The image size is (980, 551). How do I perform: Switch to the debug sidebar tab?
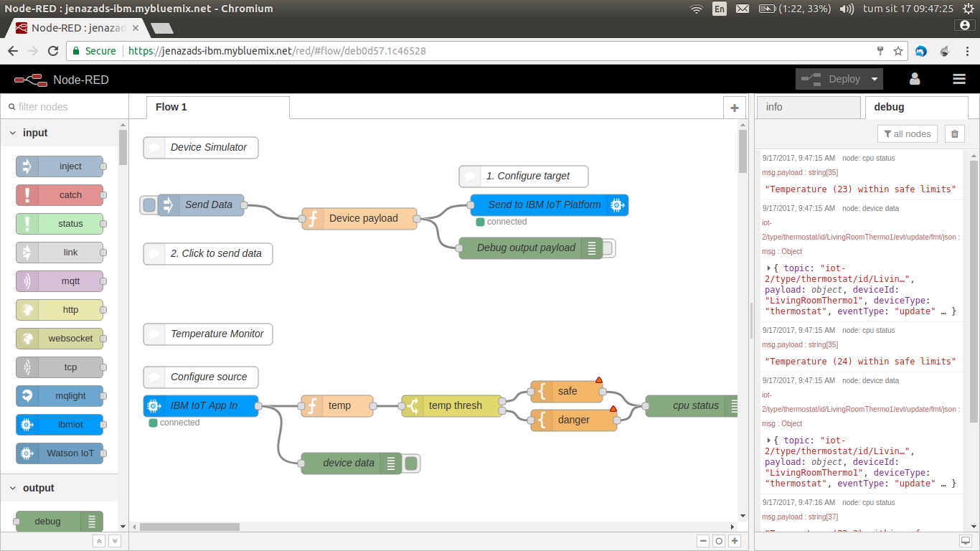[917, 108]
